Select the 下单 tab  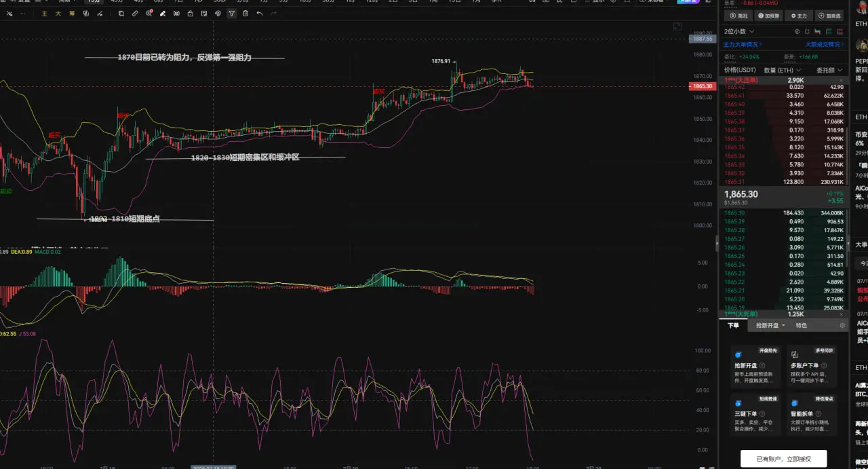pyautogui.click(x=734, y=326)
